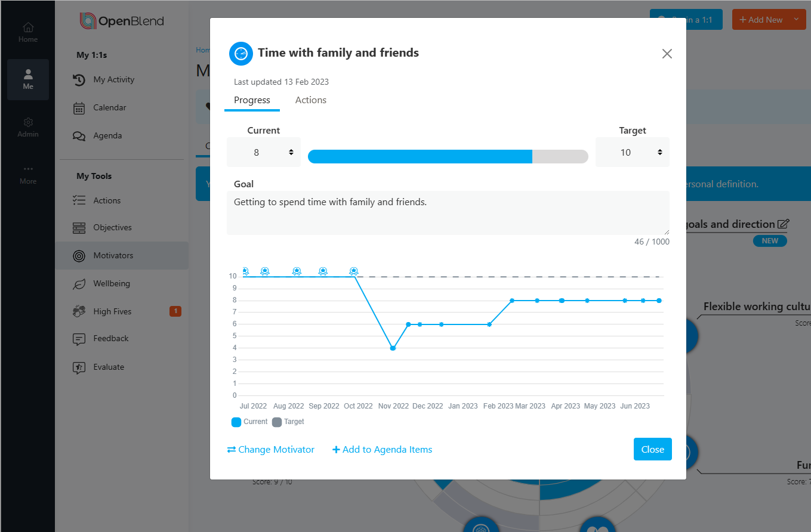The width and height of the screenshot is (811, 532).
Task: Open Agenda chat icon
Action: [79, 136]
